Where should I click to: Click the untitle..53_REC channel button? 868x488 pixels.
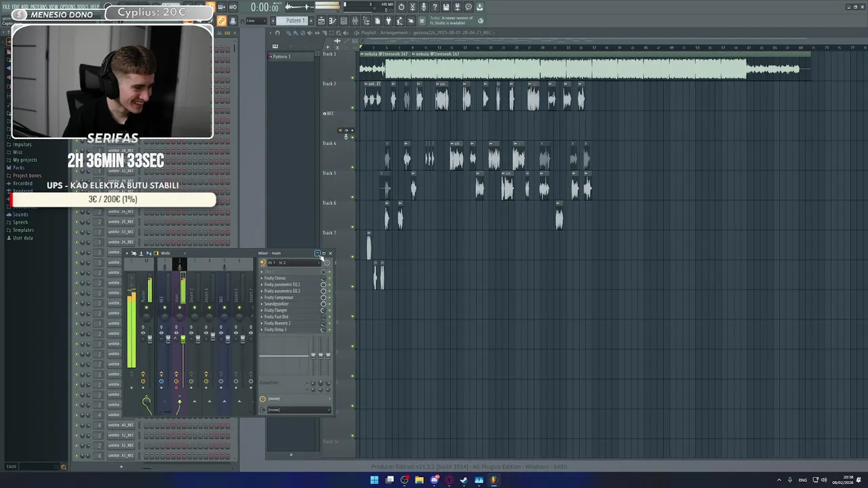121,232
